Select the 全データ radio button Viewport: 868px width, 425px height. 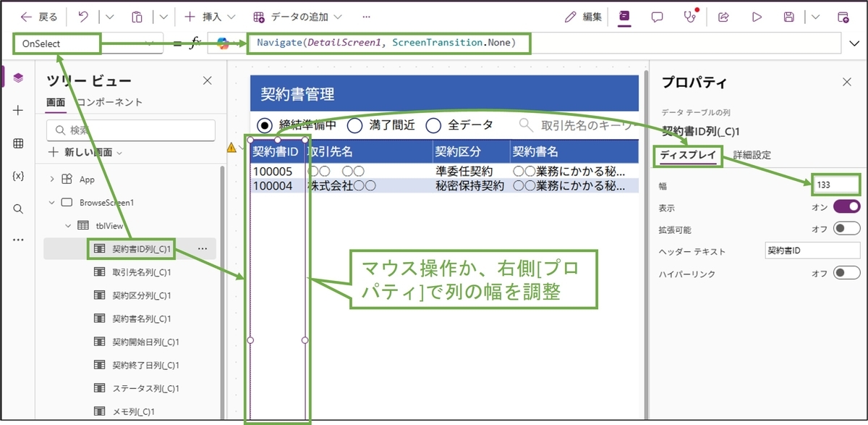(x=433, y=125)
